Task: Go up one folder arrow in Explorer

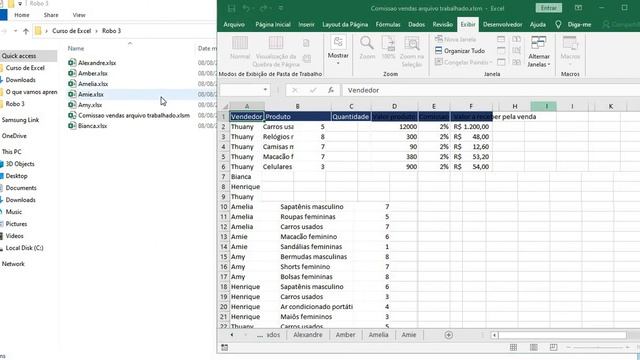Action: [26, 31]
